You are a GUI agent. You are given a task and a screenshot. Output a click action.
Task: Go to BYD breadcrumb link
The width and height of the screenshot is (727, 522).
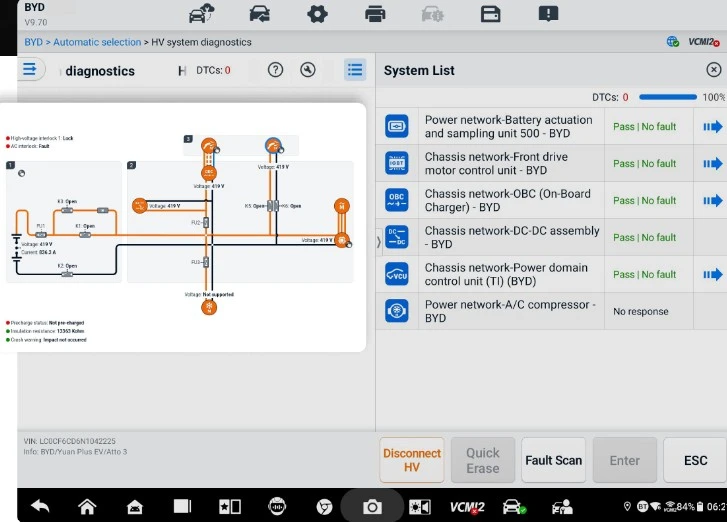(33, 42)
